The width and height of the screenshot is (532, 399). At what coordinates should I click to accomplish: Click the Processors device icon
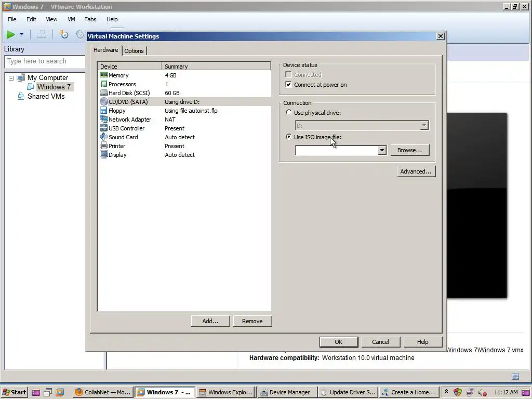(x=104, y=84)
